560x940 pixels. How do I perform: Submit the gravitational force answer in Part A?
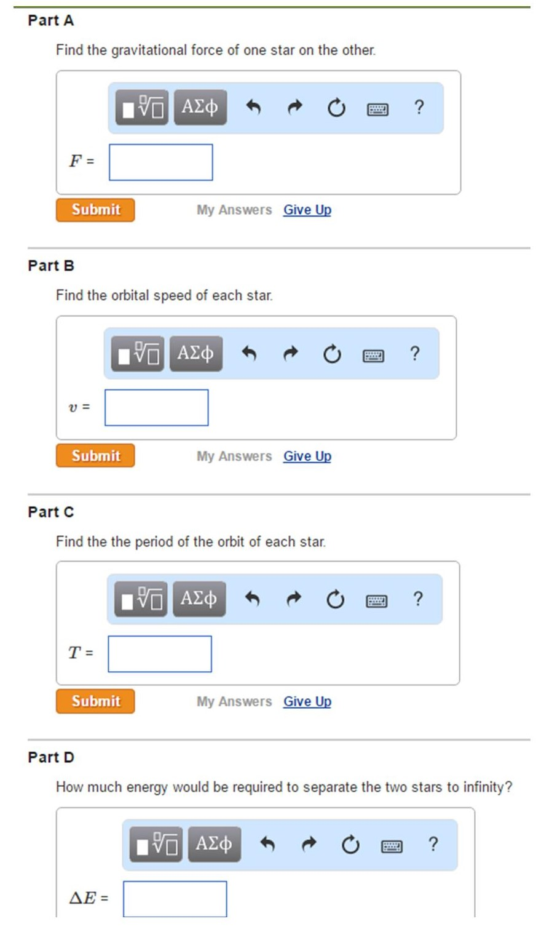click(x=95, y=210)
